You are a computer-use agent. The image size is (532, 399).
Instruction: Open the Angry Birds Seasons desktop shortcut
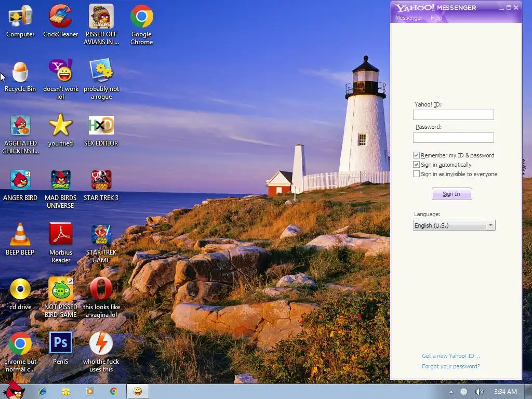click(x=101, y=25)
